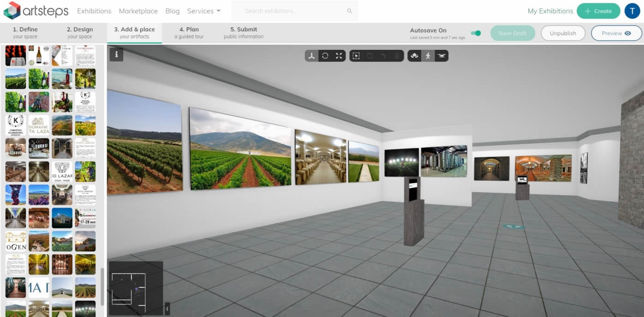The width and height of the screenshot is (644, 317).
Task: Turn off the Autosave toggle
Action: tap(476, 33)
